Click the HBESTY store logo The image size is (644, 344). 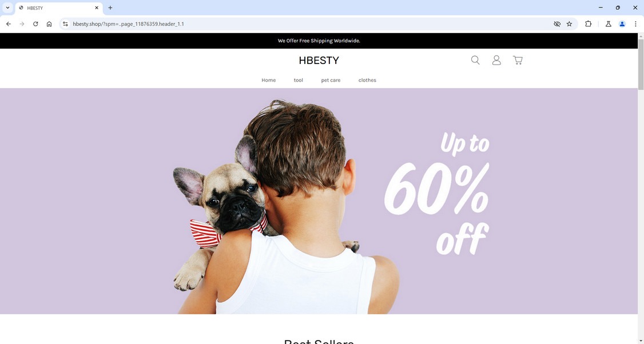point(319,61)
